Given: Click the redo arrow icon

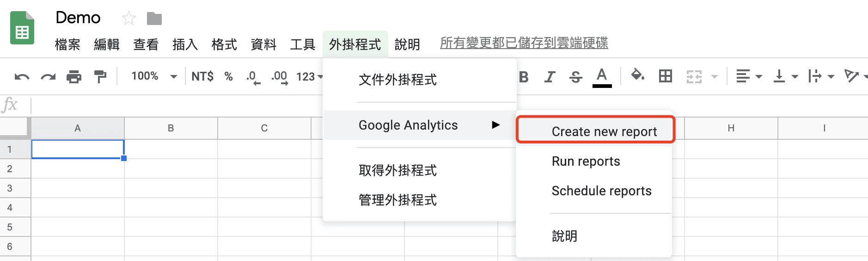Looking at the screenshot, I should 48,77.
